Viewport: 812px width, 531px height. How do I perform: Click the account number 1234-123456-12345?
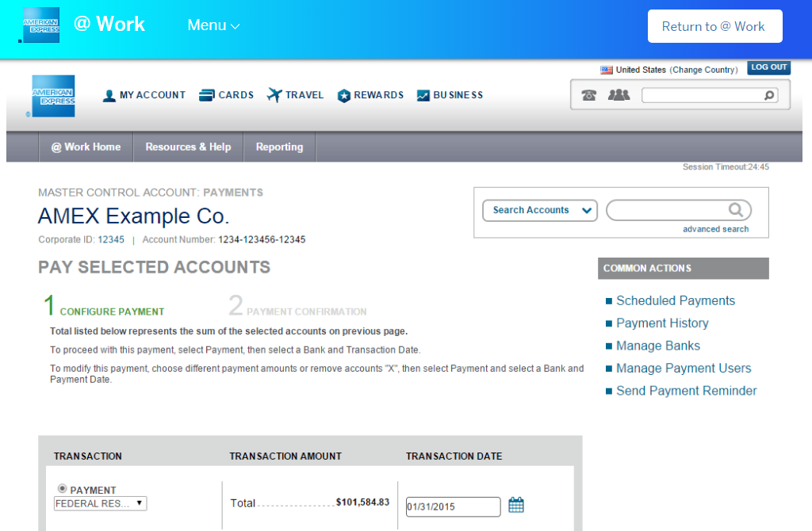(x=262, y=239)
